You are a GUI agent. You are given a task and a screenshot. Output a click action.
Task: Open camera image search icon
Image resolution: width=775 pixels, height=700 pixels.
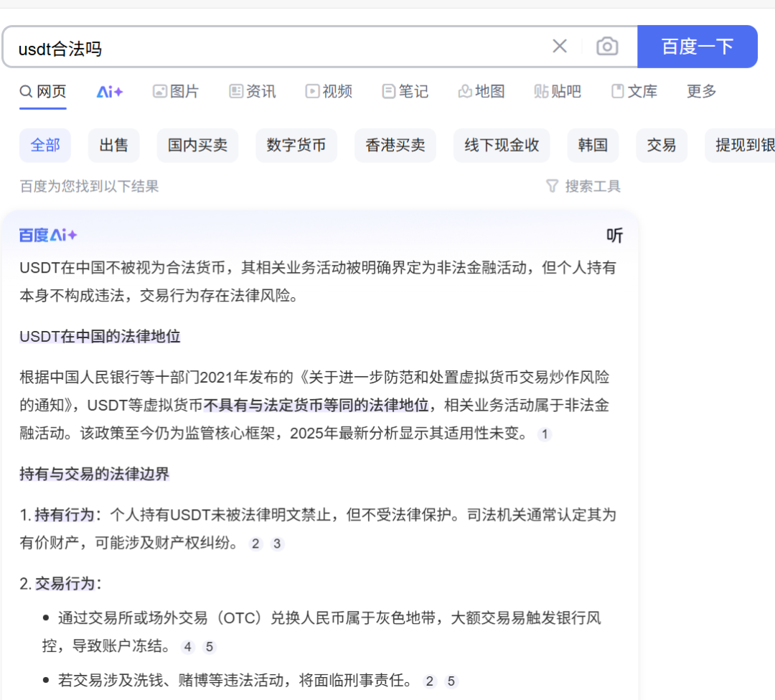pos(607,47)
